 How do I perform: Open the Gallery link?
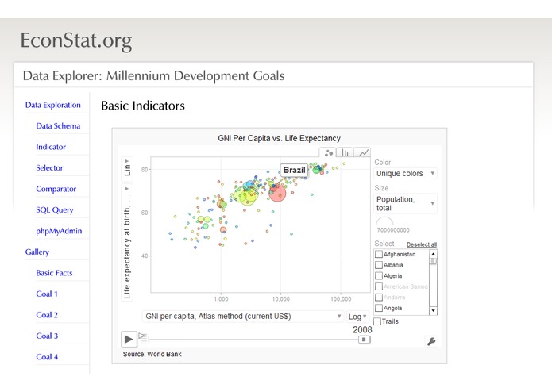[x=37, y=252]
